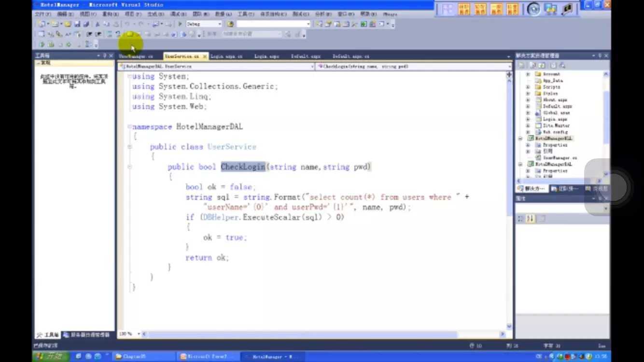Click the Windows Start button

coord(50,356)
